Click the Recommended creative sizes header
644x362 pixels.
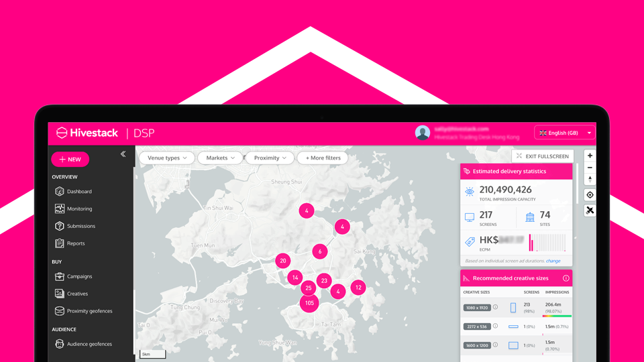point(517,278)
